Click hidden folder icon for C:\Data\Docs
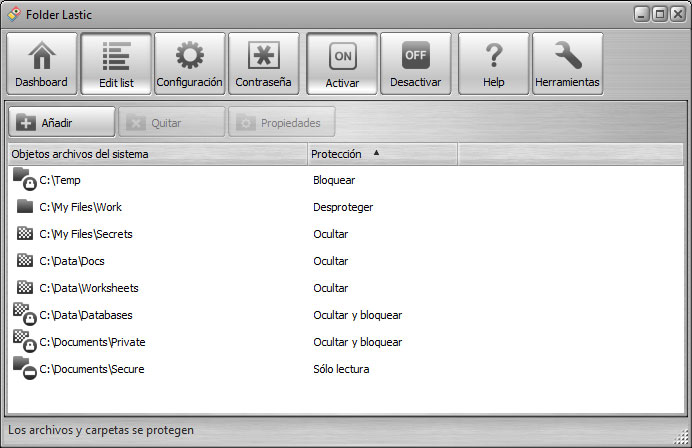 click(25, 260)
